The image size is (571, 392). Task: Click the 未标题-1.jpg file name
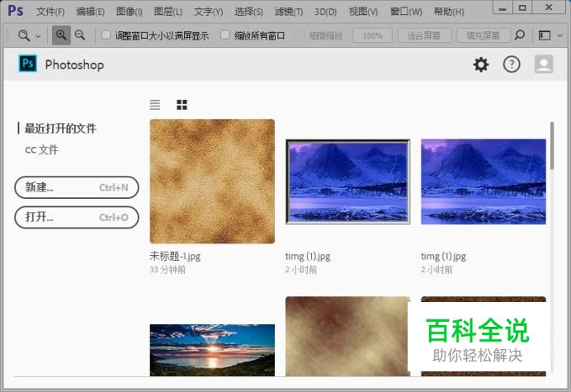coord(175,256)
